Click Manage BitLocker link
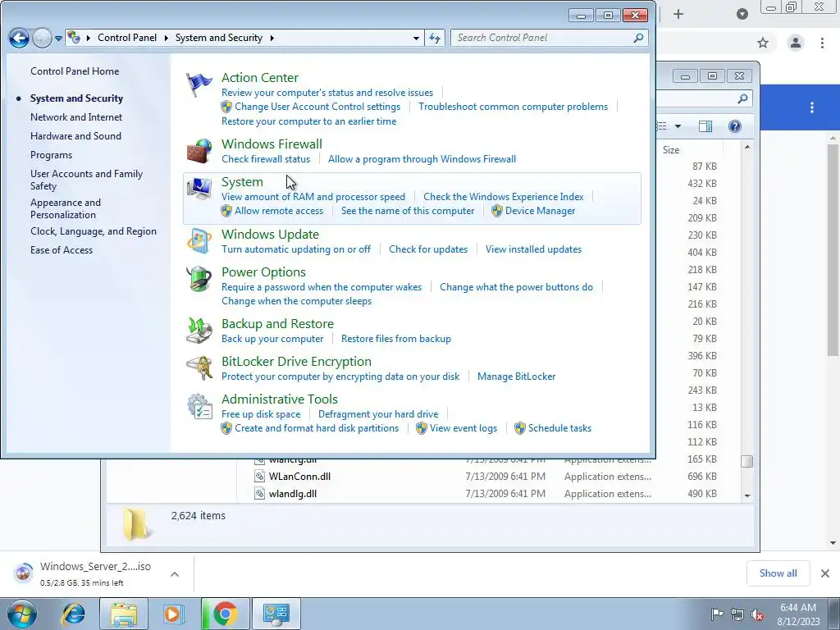 (517, 377)
